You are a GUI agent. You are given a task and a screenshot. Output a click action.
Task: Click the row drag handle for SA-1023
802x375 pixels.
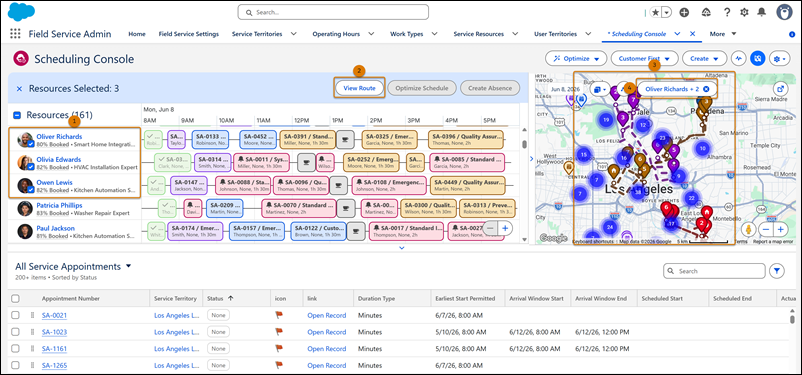pos(31,332)
